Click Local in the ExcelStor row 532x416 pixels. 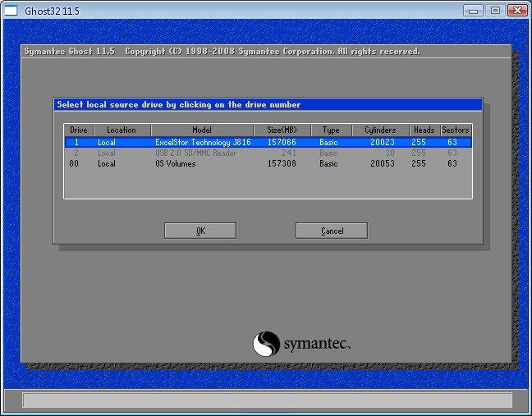pos(107,142)
